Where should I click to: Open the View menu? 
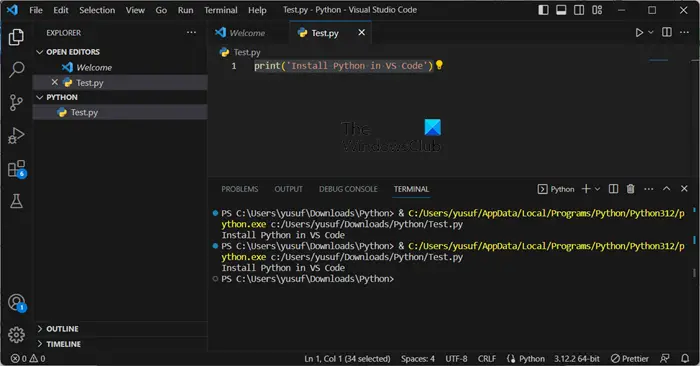[x=135, y=10]
